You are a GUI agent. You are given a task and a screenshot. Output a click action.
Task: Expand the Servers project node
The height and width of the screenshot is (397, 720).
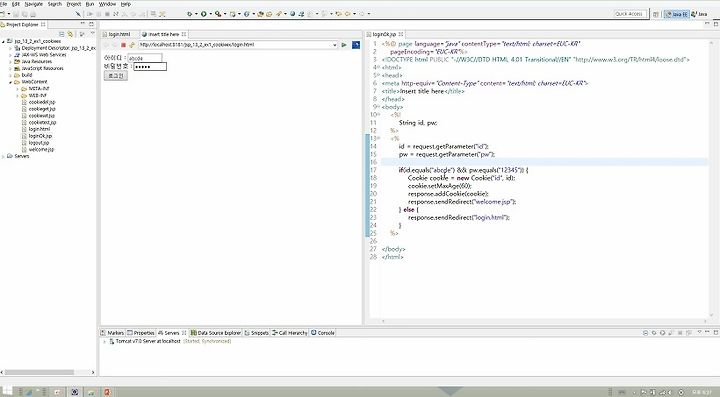tap(4, 157)
